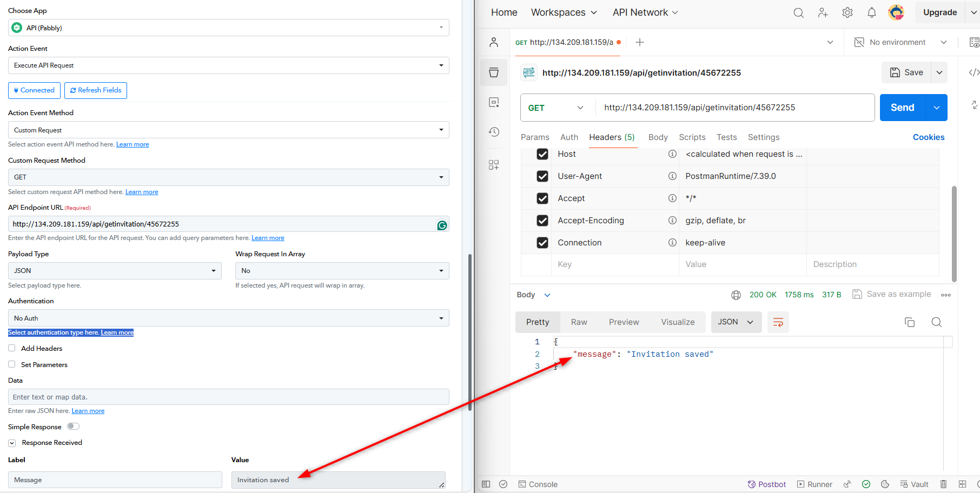Open the Action Event dropdown
The image size is (980, 493).
point(229,65)
